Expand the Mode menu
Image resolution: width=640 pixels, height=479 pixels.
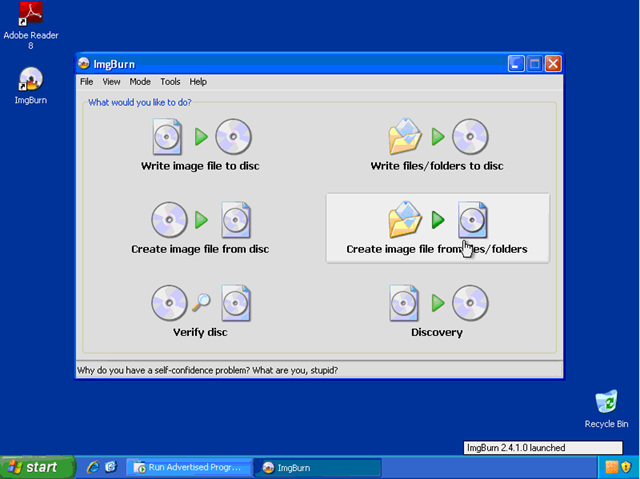point(140,82)
